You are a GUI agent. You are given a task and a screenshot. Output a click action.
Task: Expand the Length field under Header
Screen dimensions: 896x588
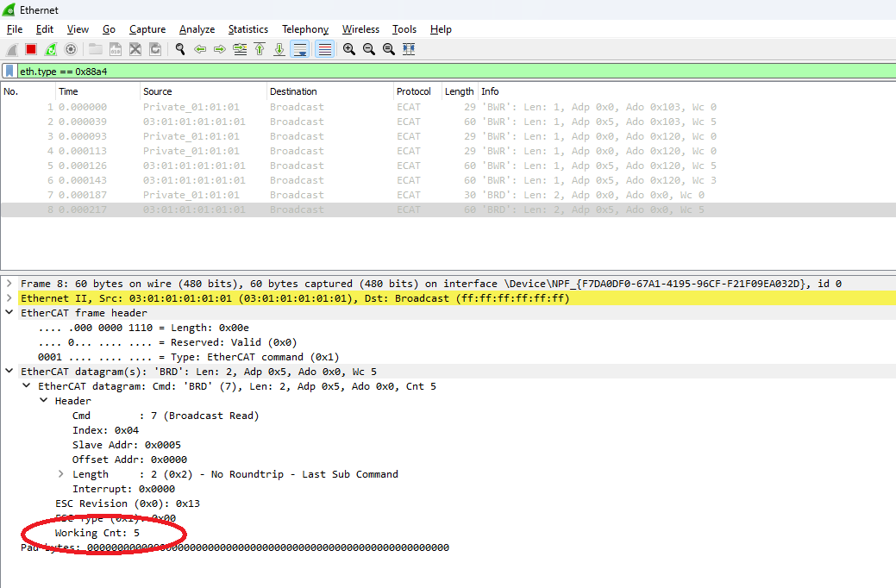[60, 473]
